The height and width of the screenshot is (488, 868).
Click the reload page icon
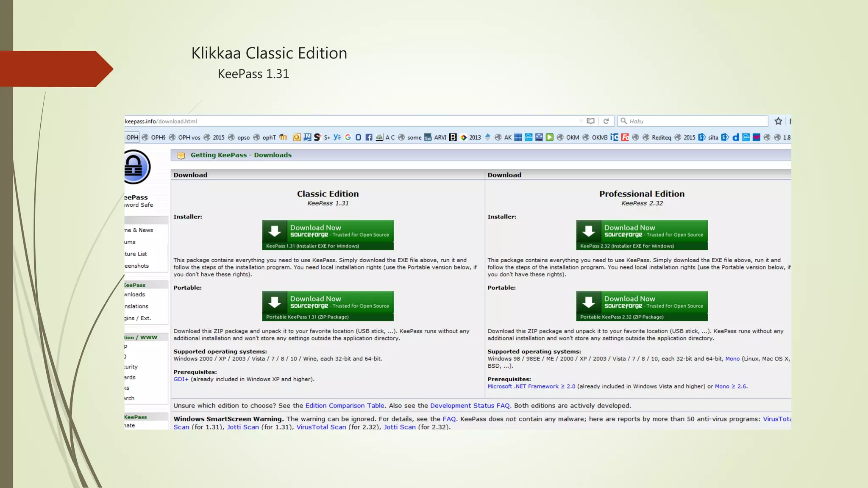[606, 121]
